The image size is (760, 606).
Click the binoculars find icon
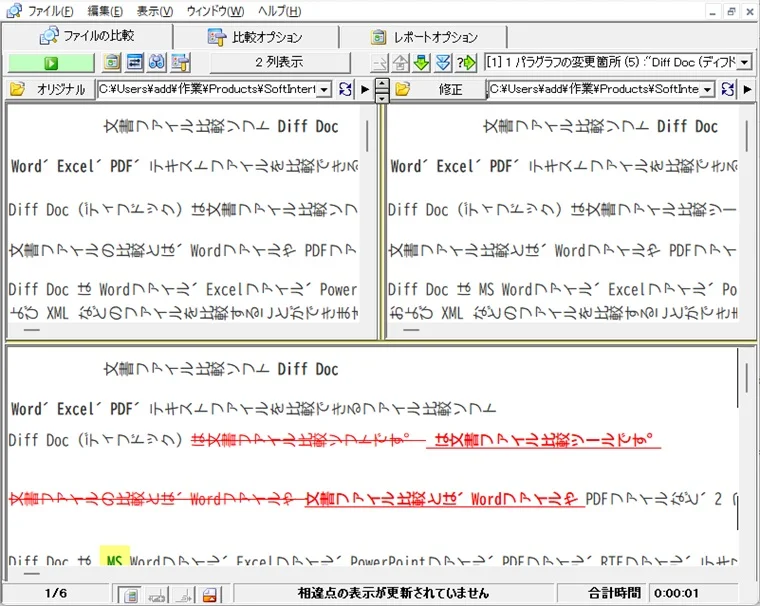[x=157, y=62]
